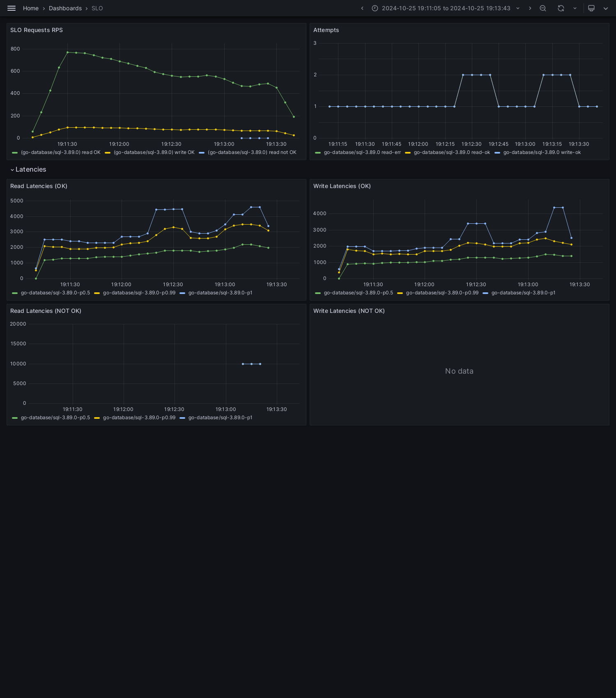Click the peak point of the read OK line near 800

pos(67,52)
